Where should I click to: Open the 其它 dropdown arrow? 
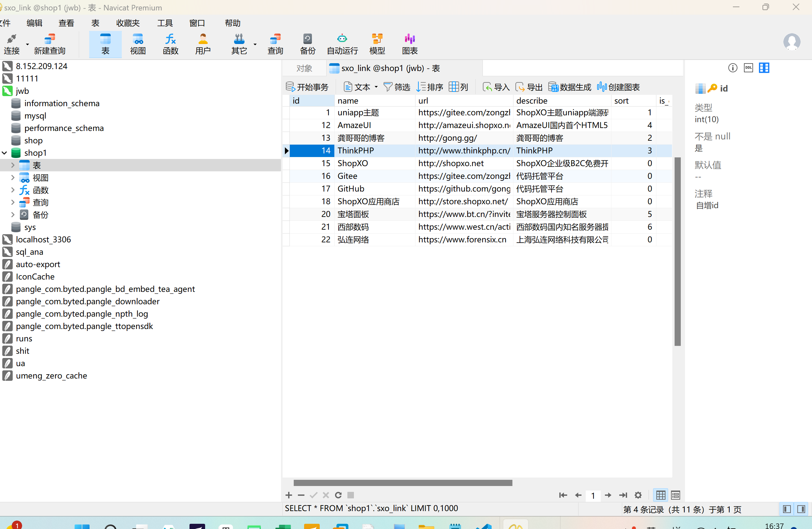(x=255, y=44)
